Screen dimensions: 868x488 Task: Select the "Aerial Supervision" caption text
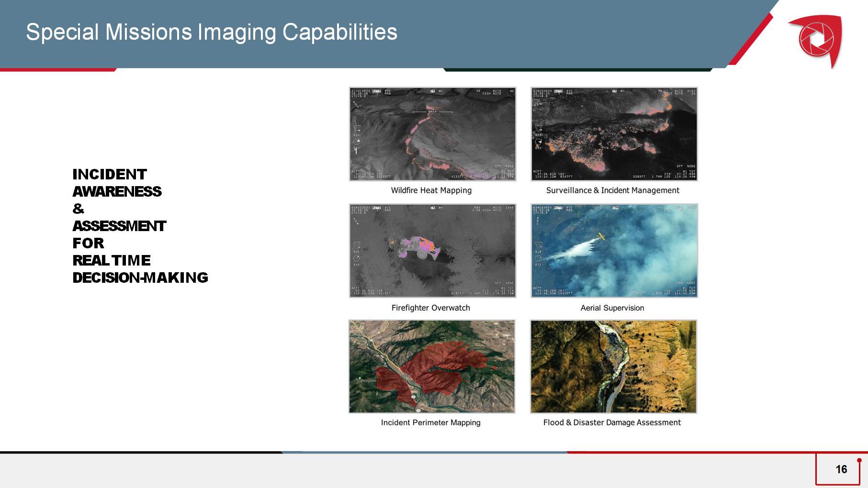[x=612, y=308]
